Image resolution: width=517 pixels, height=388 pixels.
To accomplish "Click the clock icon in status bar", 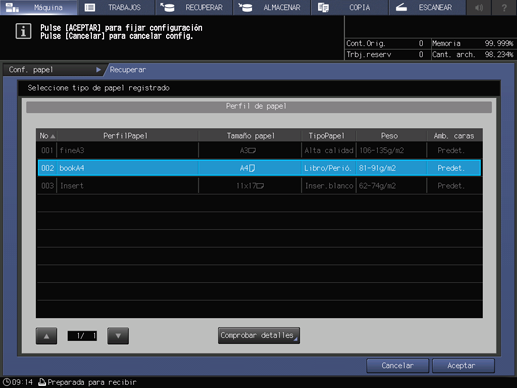I will click(7, 382).
